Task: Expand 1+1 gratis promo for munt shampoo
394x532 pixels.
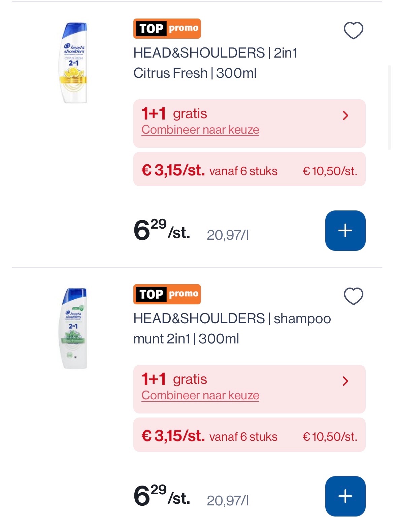Action: [x=345, y=381]
